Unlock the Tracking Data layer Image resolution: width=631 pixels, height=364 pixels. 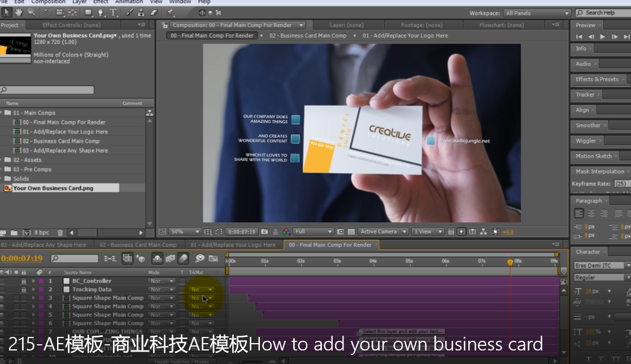pyautogui.click(x=24, y=290)
